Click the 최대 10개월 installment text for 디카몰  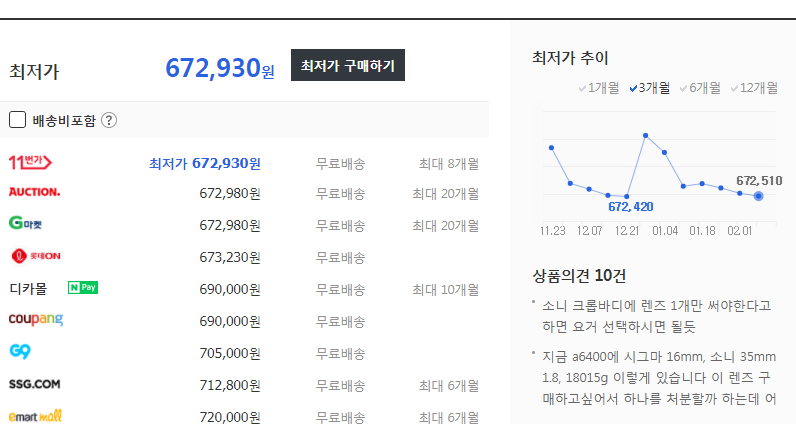pyautogui.click(x=445, y=290)
